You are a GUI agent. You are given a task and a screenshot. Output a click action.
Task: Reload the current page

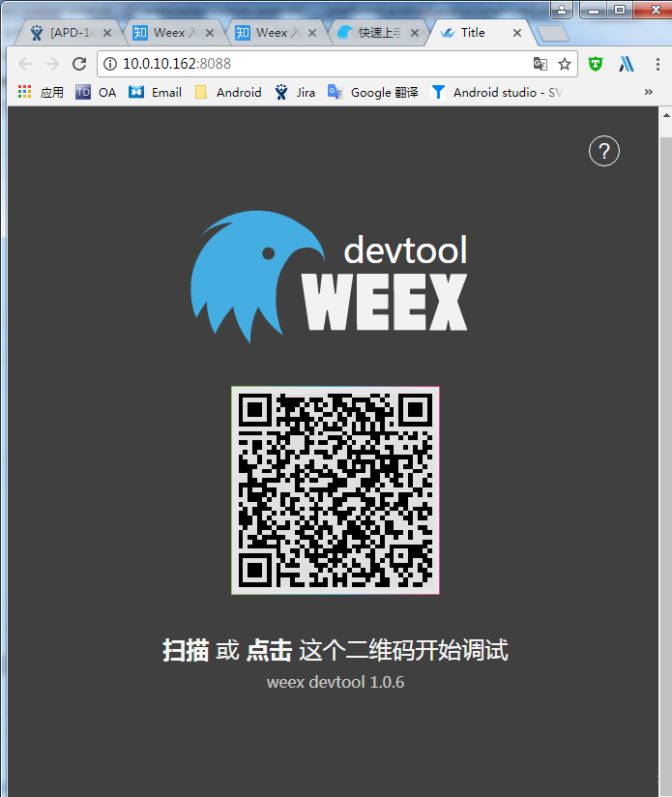coord(79,64)
